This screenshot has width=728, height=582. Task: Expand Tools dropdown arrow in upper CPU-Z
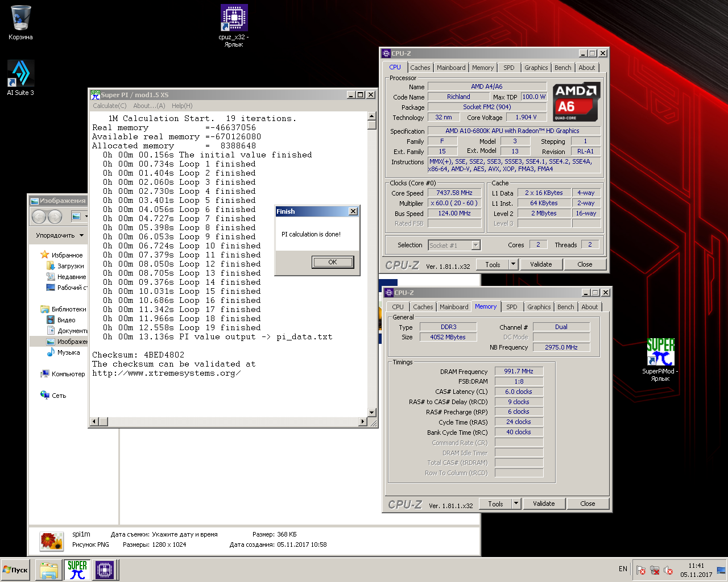(512, 264)
